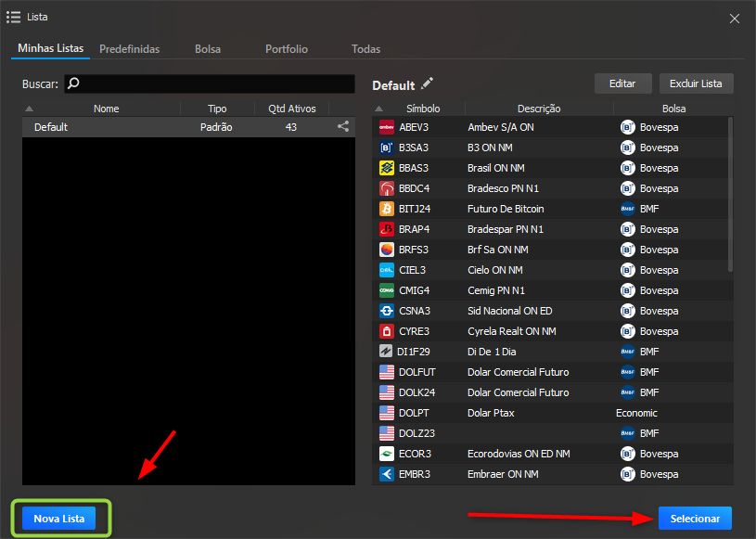Click the EMBR3 Embraer logo icon

click(x=387, y=474)
